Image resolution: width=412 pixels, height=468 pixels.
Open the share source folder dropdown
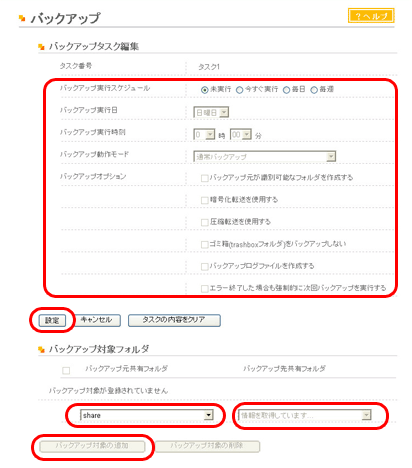(147, 415)
